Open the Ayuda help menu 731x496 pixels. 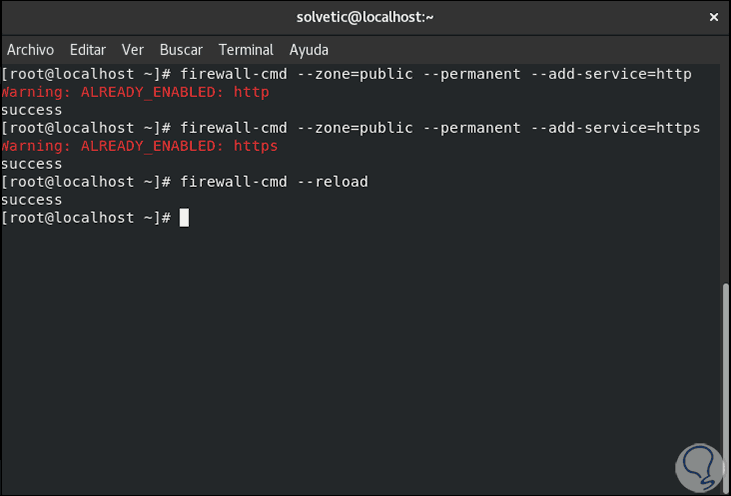pos(309,49)
